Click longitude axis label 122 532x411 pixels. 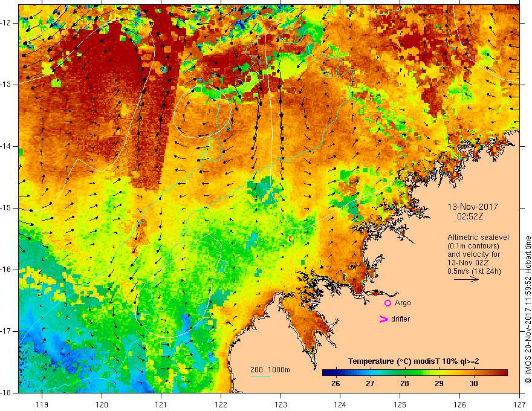click(x=221, y=404)
